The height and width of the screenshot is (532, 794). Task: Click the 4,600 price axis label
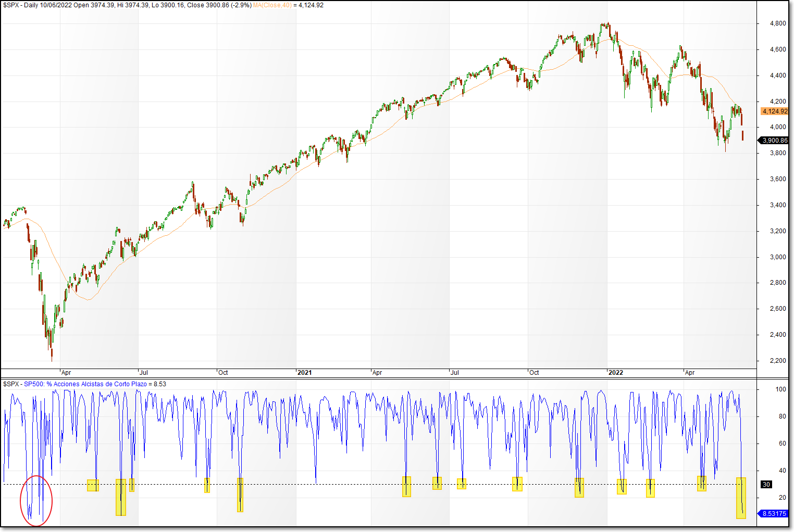(778, 49)
